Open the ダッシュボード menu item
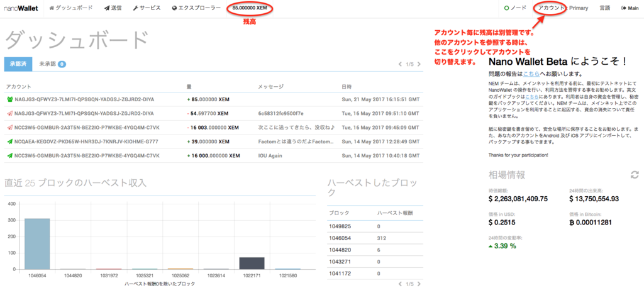This screenshot has width=644, height=305. coord(71,8)
